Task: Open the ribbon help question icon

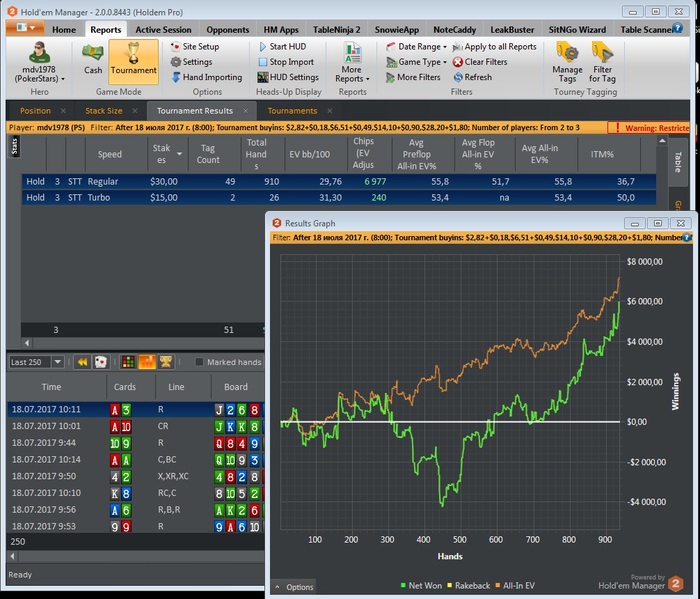Action: [678, 28]
